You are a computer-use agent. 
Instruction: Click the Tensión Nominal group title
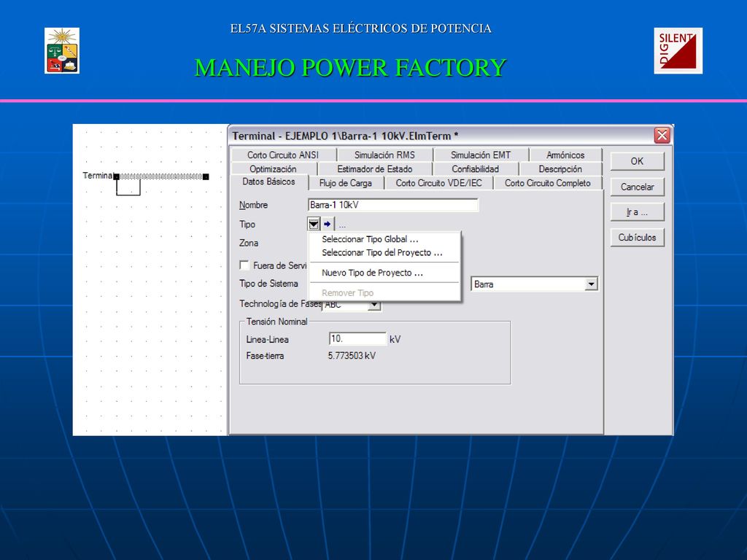point(276,322)
